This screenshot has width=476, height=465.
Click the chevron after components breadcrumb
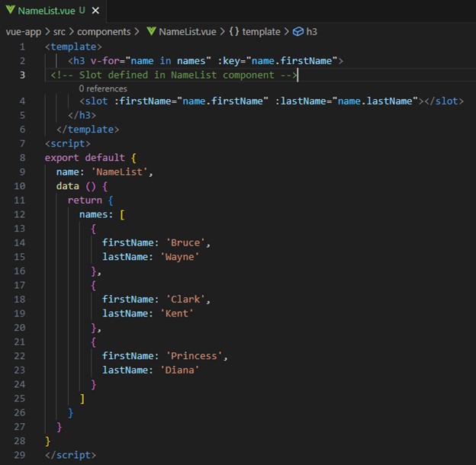tap(137, 31)
